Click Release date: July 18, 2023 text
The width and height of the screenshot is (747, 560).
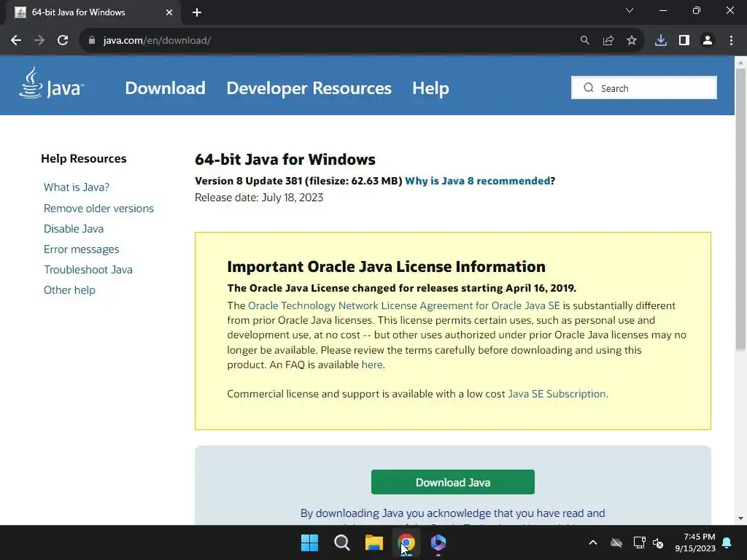(259, 198)
